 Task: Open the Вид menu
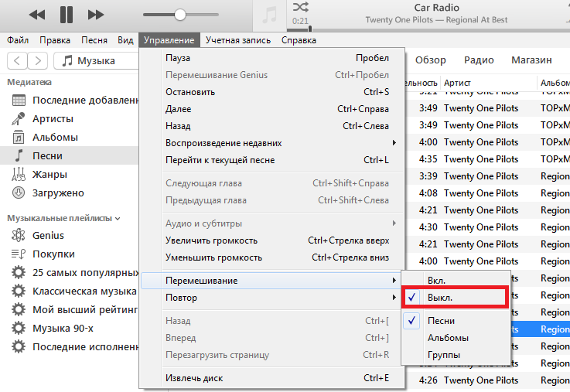(x=125, y=40)
